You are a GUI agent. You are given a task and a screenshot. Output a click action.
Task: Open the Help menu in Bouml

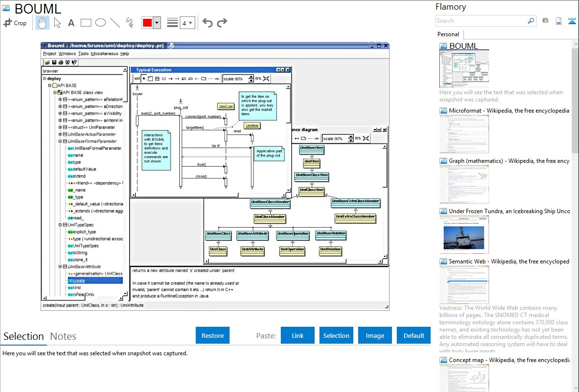point(125,54)
